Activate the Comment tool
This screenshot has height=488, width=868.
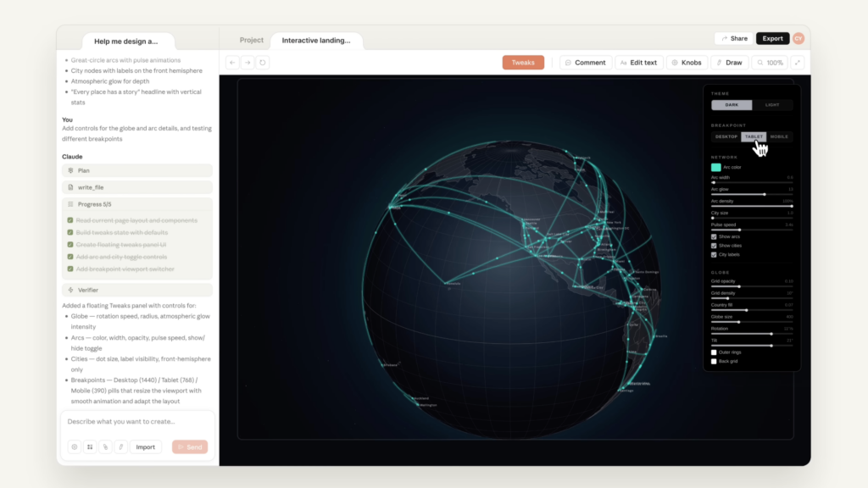click(586, 63)
